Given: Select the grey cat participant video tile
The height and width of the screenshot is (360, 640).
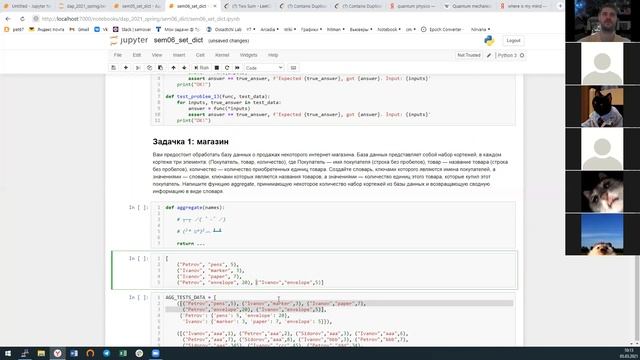Looking at the screenshot, I should (x=602, y=191).
